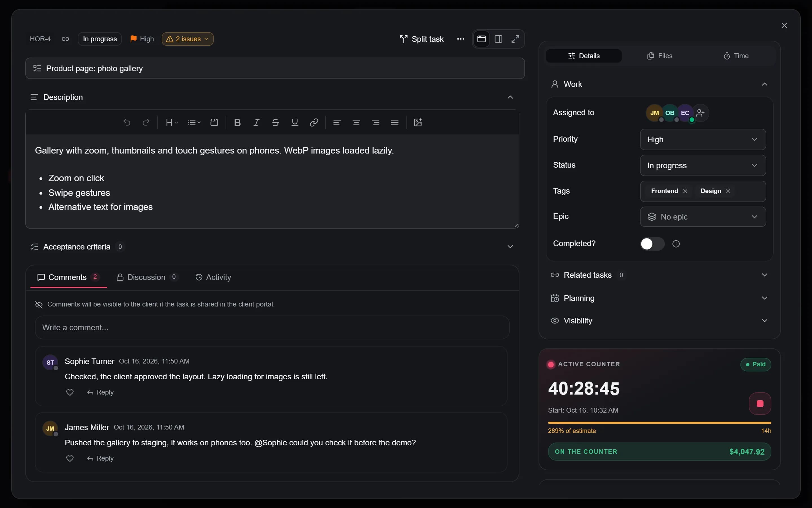Justify description text
This screenshot has width=812, height=508.
coord(395,122)
